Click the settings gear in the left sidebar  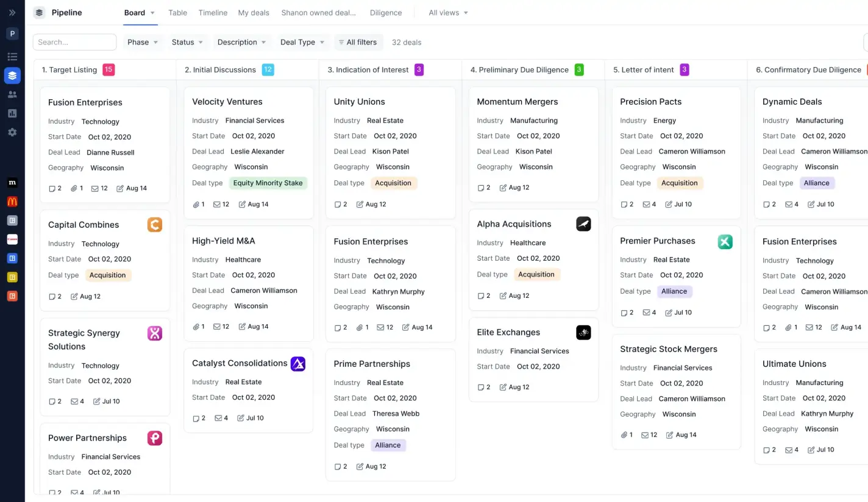12,132
